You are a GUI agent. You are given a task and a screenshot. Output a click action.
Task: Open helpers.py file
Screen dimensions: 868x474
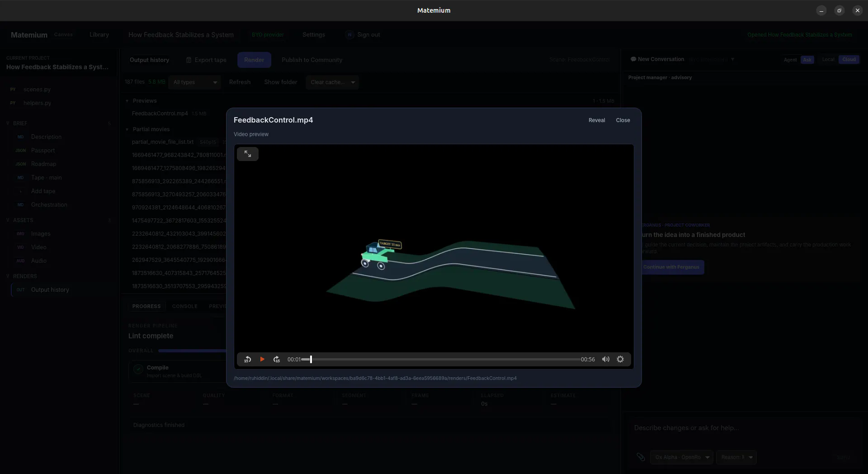tap(38, 103)
